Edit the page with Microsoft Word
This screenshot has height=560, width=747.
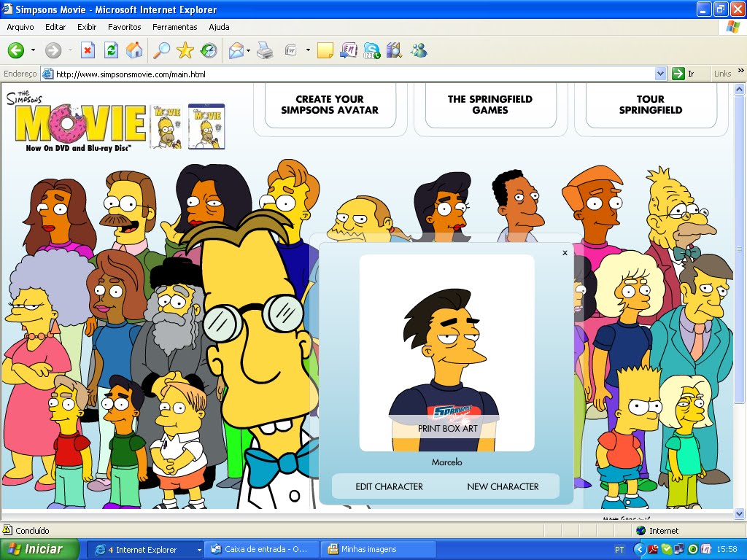coord(290,50)
